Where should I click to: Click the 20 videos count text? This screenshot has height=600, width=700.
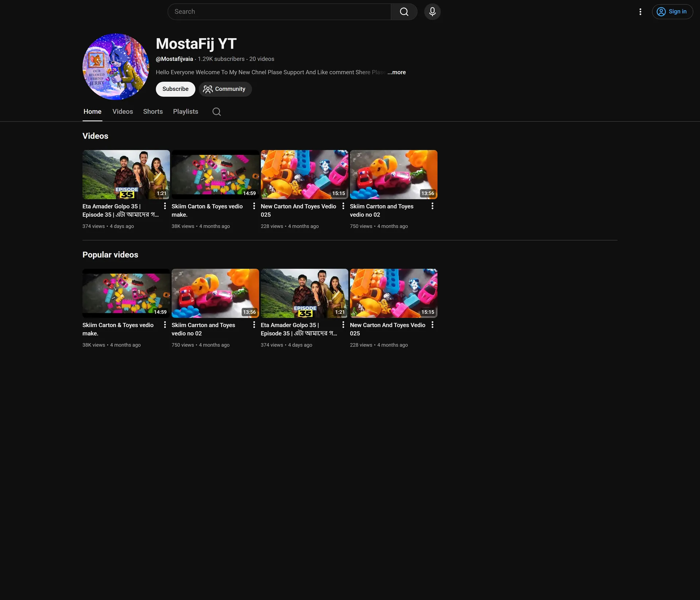pos(262,59)
